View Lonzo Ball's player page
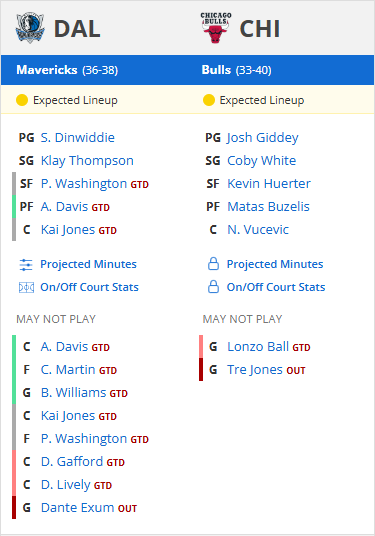This screenshot has height=536, width=375. tap(258, 347)
